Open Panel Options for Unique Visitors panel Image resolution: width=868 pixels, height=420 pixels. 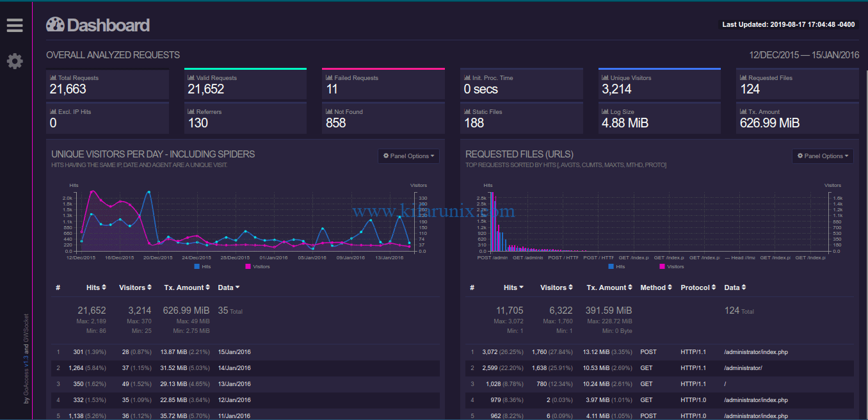(x=408, y=156)
